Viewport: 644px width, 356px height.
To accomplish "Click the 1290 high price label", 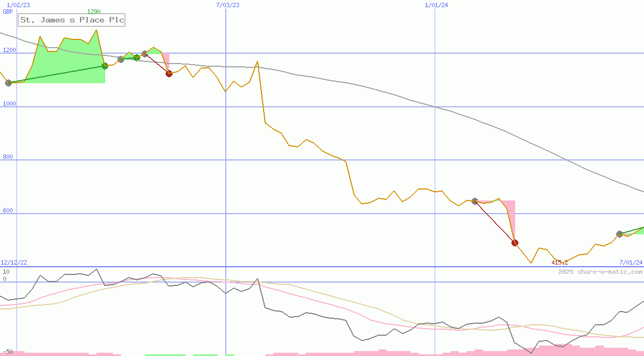I will 94,12.
